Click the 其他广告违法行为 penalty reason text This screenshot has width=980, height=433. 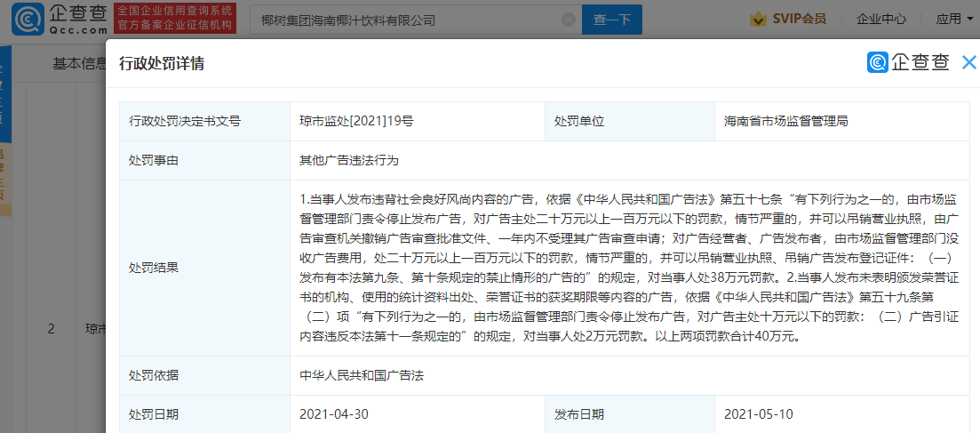[x=349, y=161]
